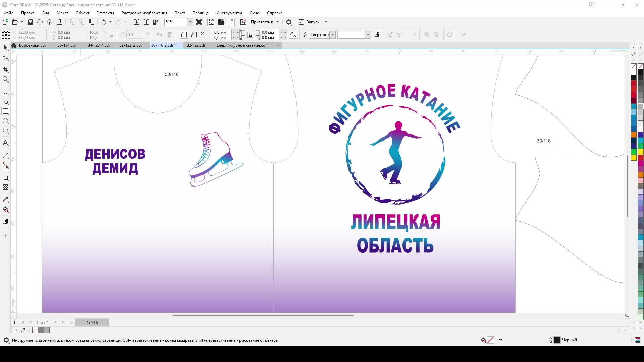Open the zoom level dropdown showing 51%
644x362 pixels.
190,22
